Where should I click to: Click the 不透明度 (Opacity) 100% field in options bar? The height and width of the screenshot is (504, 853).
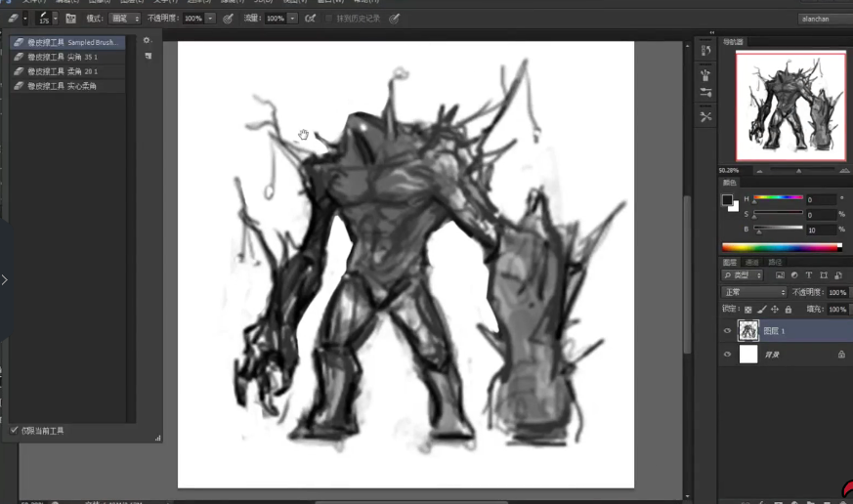click(x=193, y=19)
